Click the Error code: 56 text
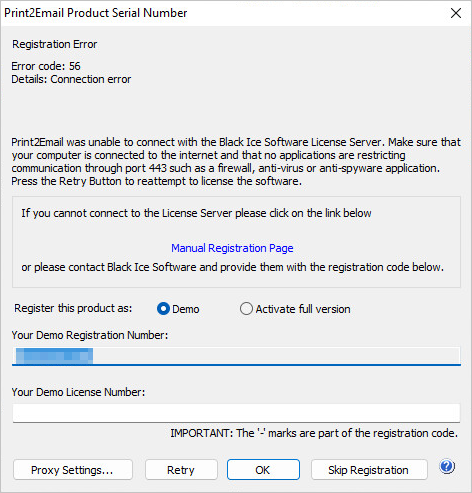472x493 pixels. click(x=46, y=66)
